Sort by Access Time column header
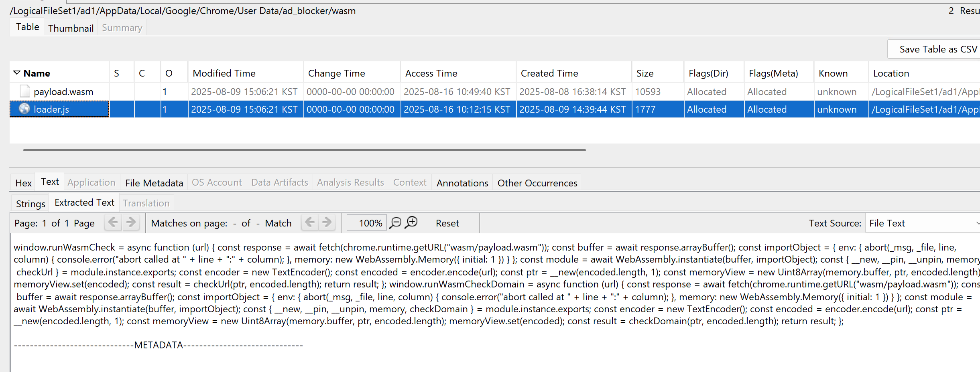The image size is (980, 372). tap(458, 73)
